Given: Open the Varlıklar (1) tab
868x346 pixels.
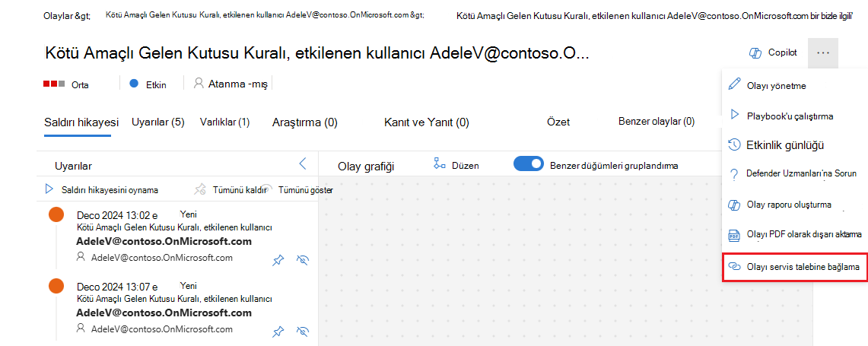Looking at the screenshot, I should point(224,122).
